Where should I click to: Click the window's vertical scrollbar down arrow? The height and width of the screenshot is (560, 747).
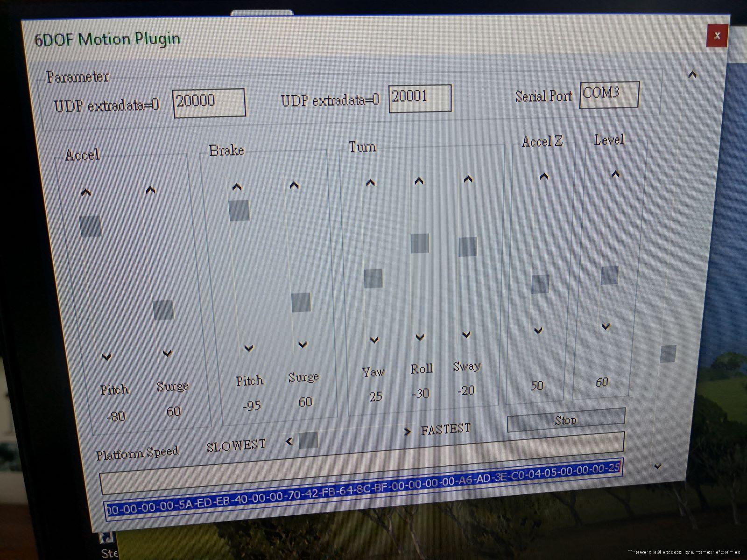point(658,466)
